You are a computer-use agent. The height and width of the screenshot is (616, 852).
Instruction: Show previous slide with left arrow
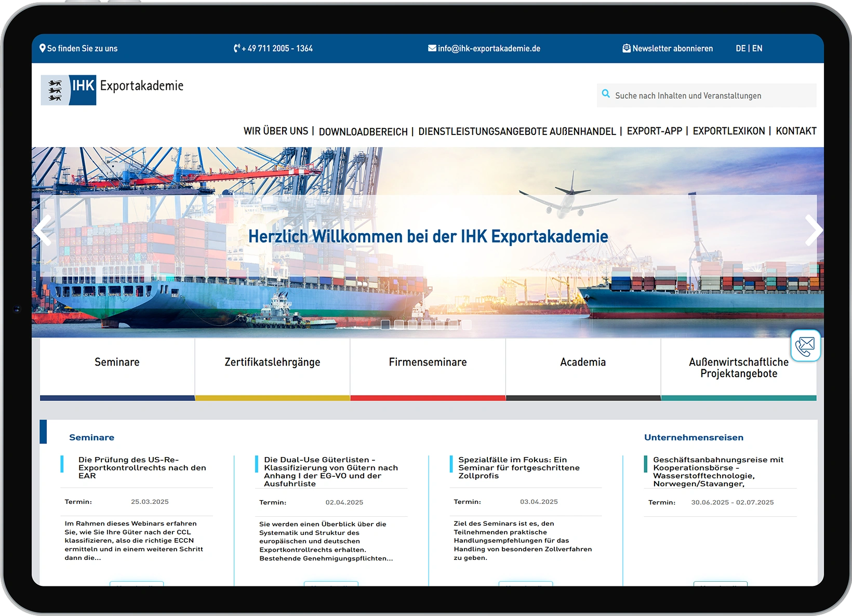[x=43, y=230]
